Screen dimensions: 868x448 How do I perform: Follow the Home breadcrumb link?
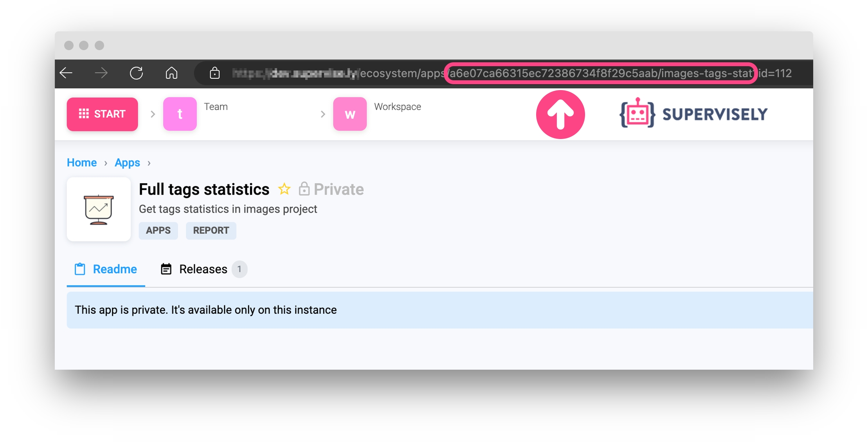click(x=82, y=163)
